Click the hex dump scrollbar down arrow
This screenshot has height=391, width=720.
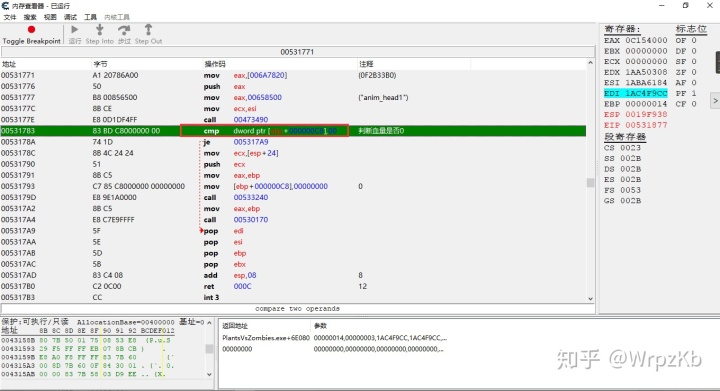(x=209, y=374)
